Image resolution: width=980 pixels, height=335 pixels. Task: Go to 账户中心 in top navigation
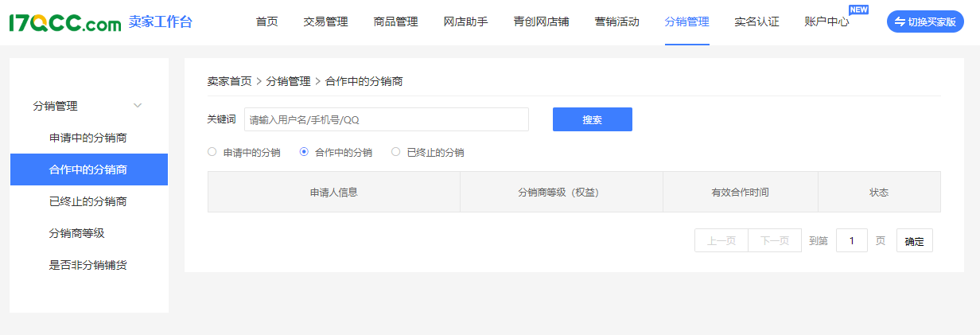point(826,22)
